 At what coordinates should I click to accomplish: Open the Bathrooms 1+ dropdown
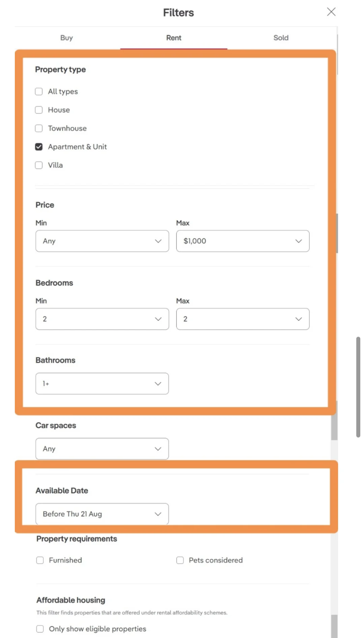(102, 384)
